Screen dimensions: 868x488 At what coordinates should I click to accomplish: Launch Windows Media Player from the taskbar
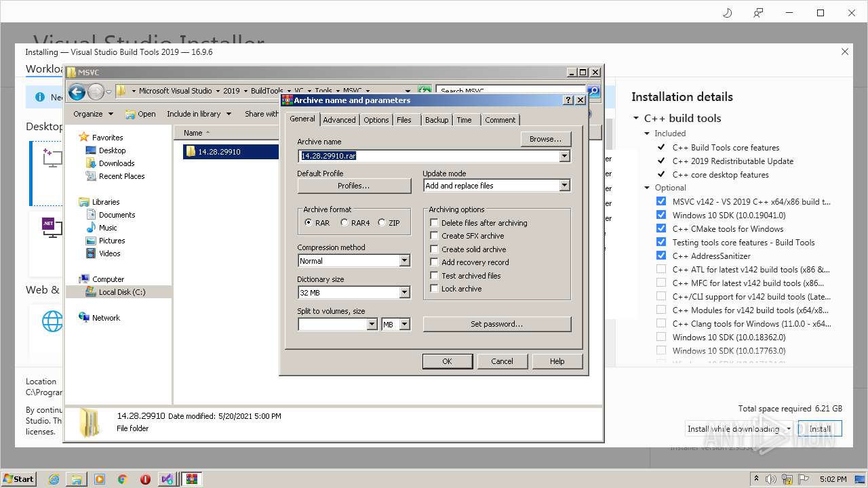click(100, 479)
